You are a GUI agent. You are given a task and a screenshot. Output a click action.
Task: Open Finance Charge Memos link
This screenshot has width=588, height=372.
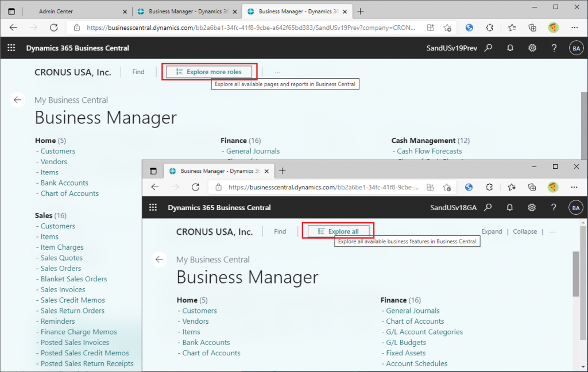[x=79, y=331]
